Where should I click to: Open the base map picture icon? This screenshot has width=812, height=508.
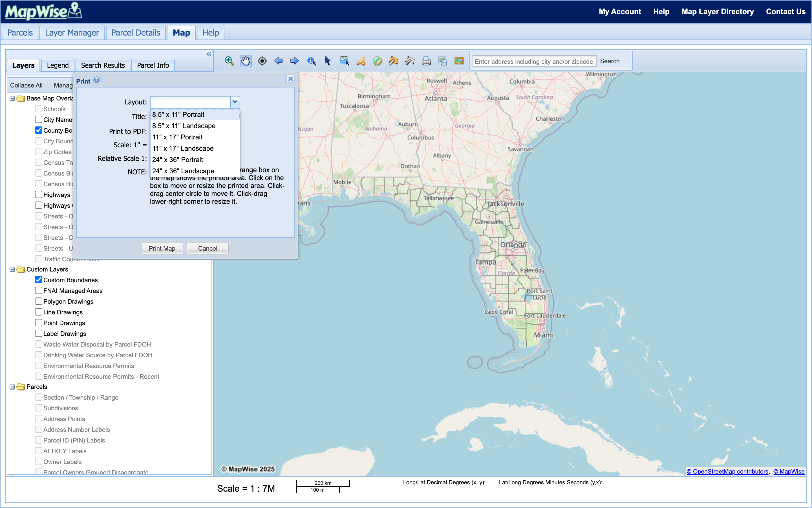(459, 61)
